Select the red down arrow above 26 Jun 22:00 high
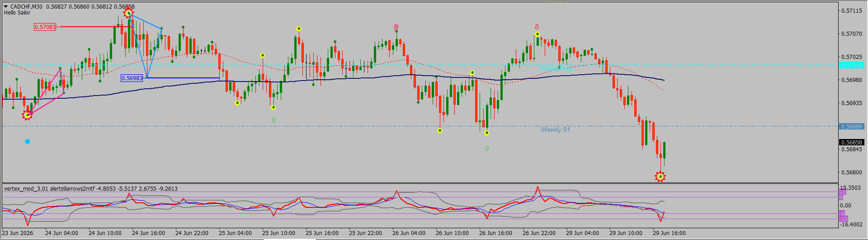 [537, 27]
